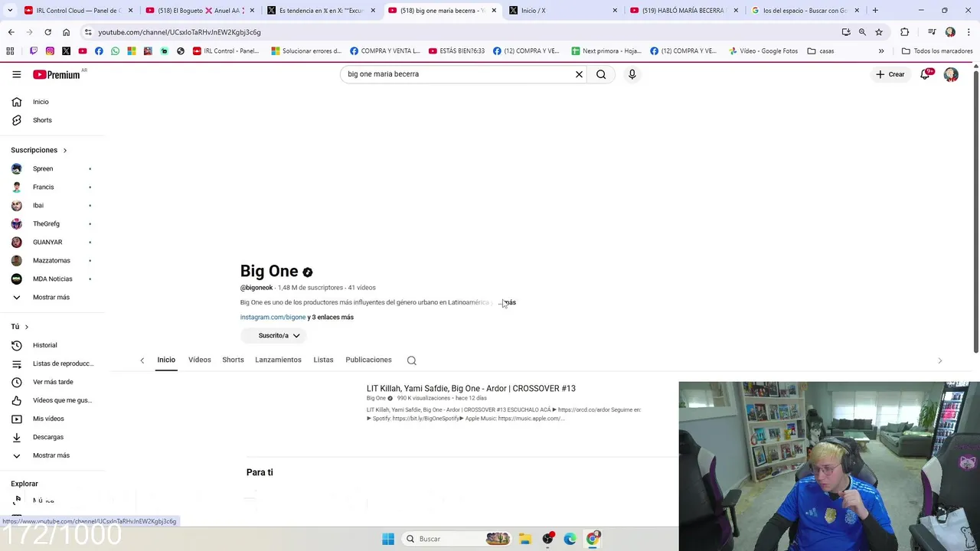This screenshot has width=980, height=551.
Task: Run search with the magnifier button
Action: [601, 74]
